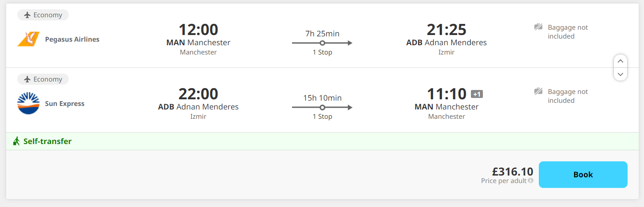Click the self-transfer walking traveler icon
This screenshot has height=207, width=644.
16,141
